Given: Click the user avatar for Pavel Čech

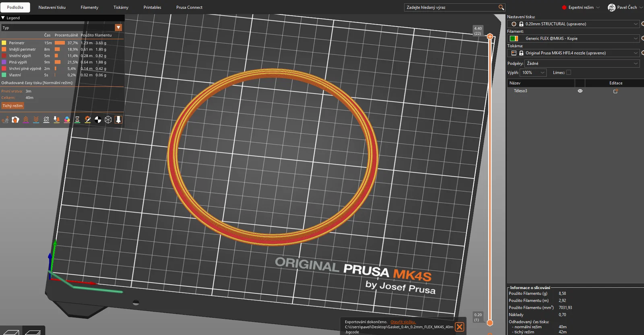Looking at the screenshot, I should [611, 7].
